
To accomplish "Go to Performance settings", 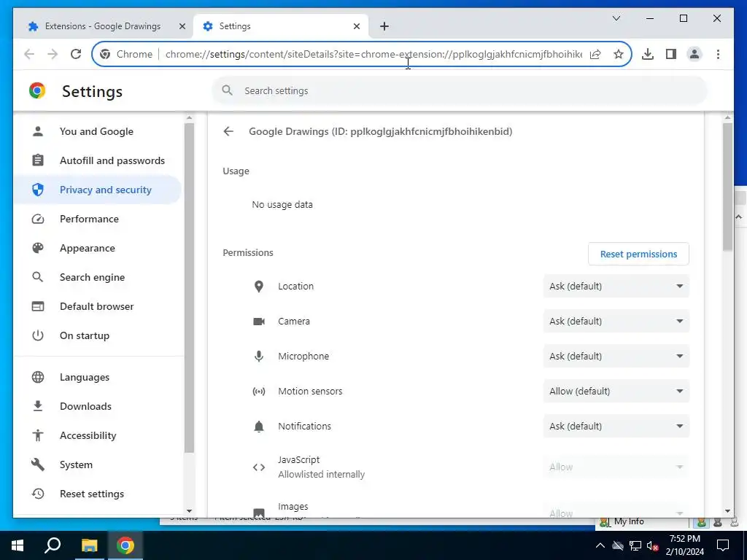I will click(98, 219).
